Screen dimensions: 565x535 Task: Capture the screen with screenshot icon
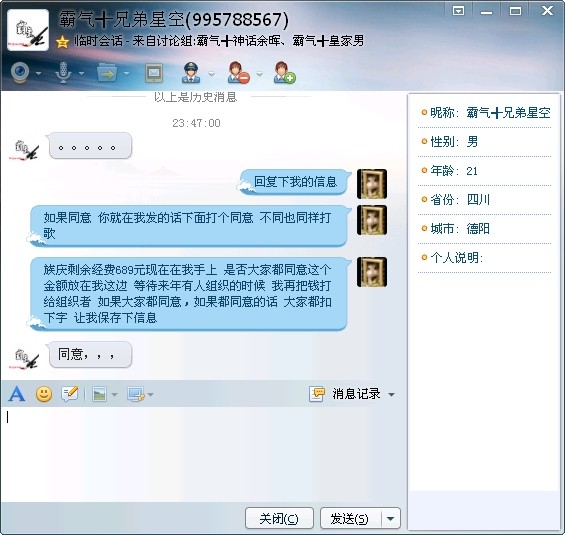[135, 394]
